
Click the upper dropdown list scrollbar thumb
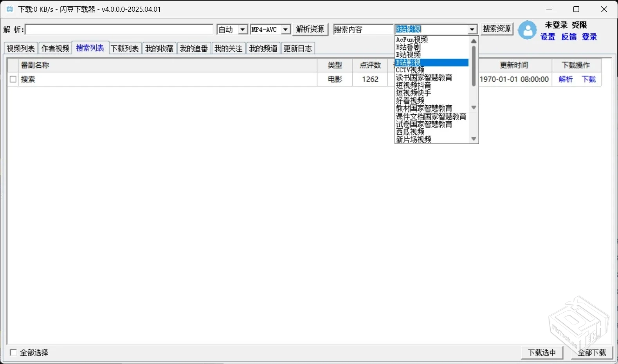474,66
